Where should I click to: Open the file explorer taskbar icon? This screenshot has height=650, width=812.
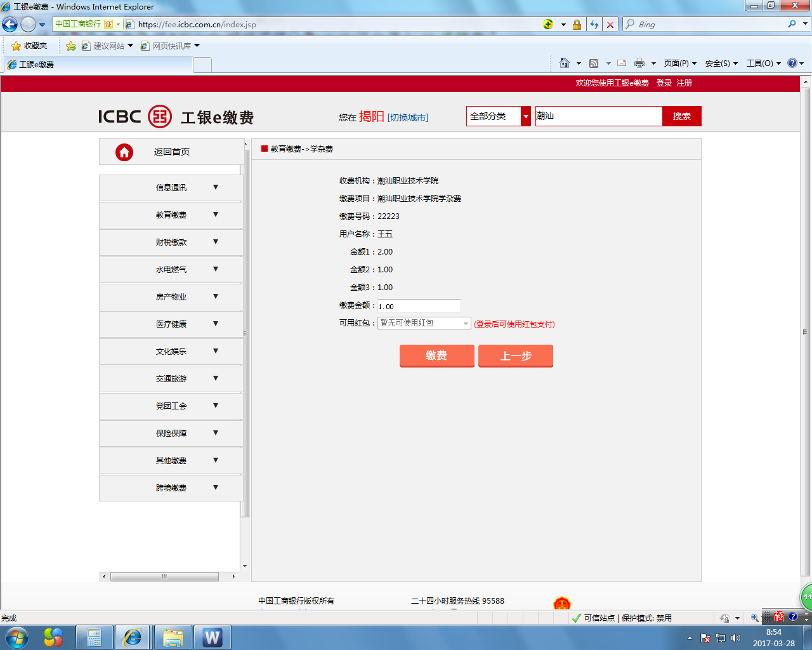(173, 637)
